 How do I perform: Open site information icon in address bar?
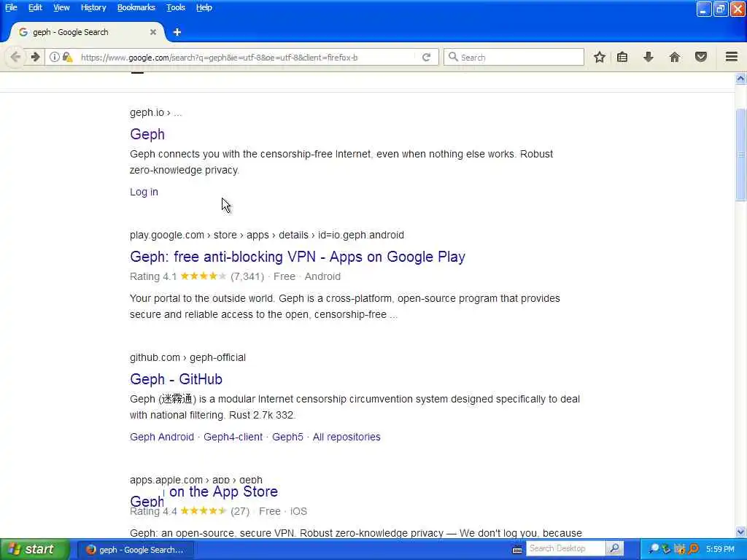coord(54,57)
